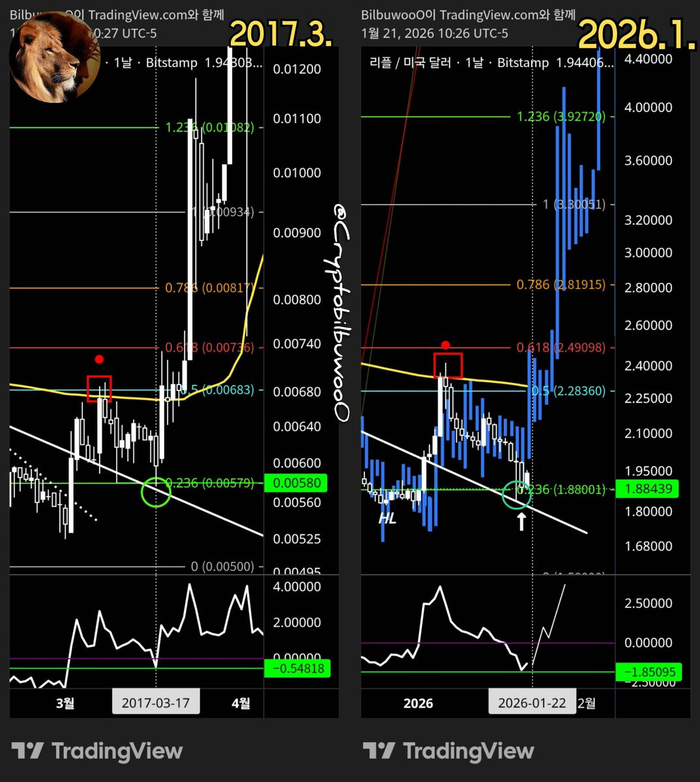Click the 2월 month label on 2026 chart
Image resolution: width=700 pixels, height=782 pixels.
(586, 703)
